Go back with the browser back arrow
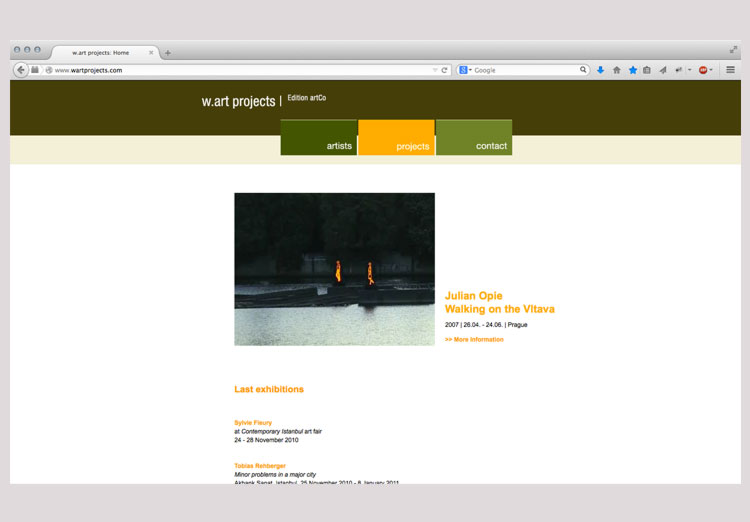This screenshot has height=522, width=750. (21, 70)
